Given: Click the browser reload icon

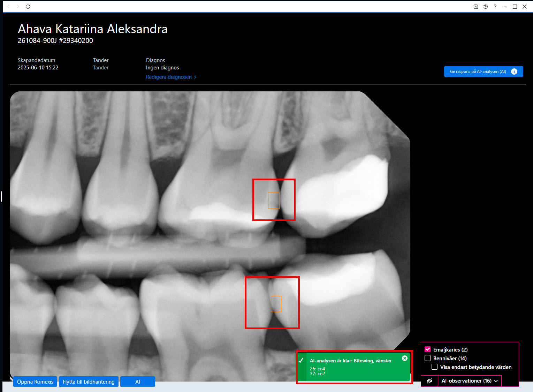Looking at the screenshot, I should [28, 7].
